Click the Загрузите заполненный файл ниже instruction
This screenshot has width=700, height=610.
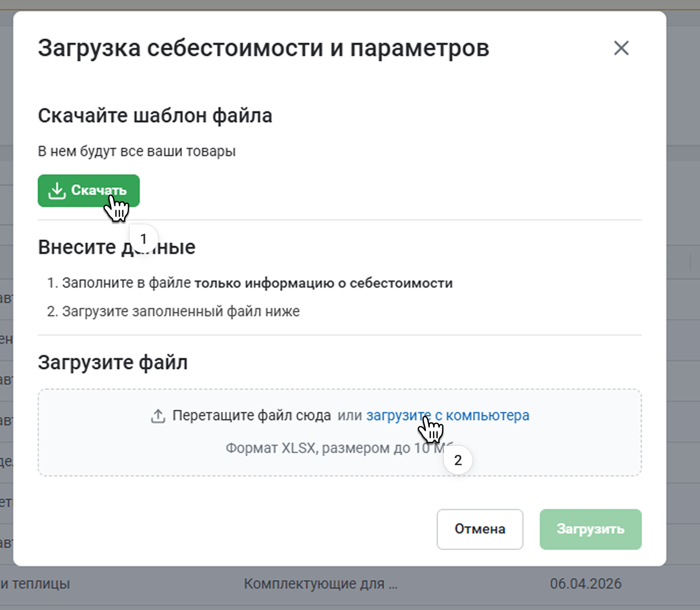coord(173,312)
